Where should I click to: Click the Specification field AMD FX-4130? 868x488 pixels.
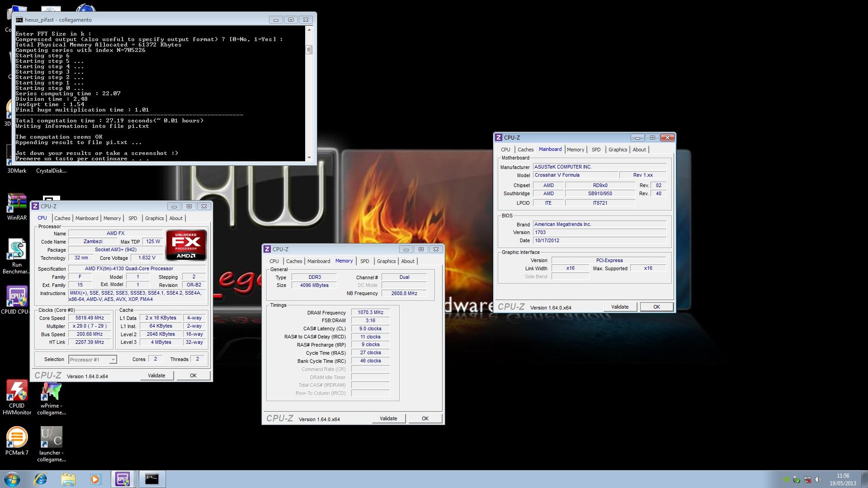pos(137,269)
